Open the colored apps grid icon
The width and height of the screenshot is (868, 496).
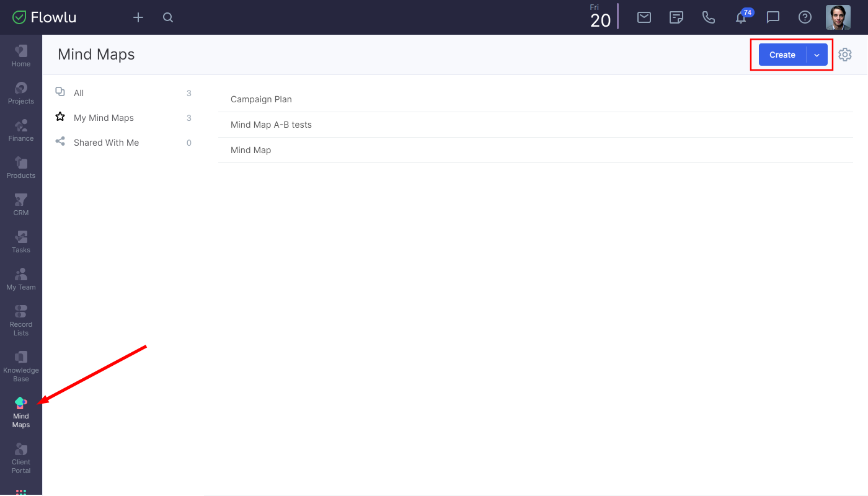click(21, 492)
